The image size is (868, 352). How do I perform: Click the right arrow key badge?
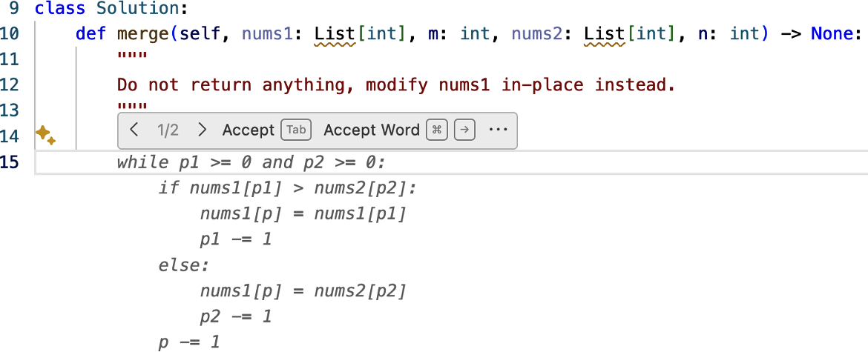(464, 130)
